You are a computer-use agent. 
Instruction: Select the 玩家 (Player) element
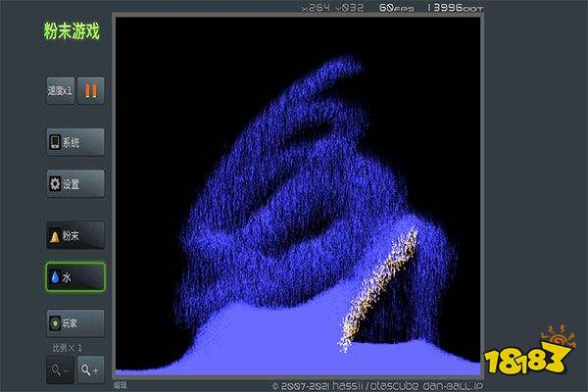pos(74,321)
